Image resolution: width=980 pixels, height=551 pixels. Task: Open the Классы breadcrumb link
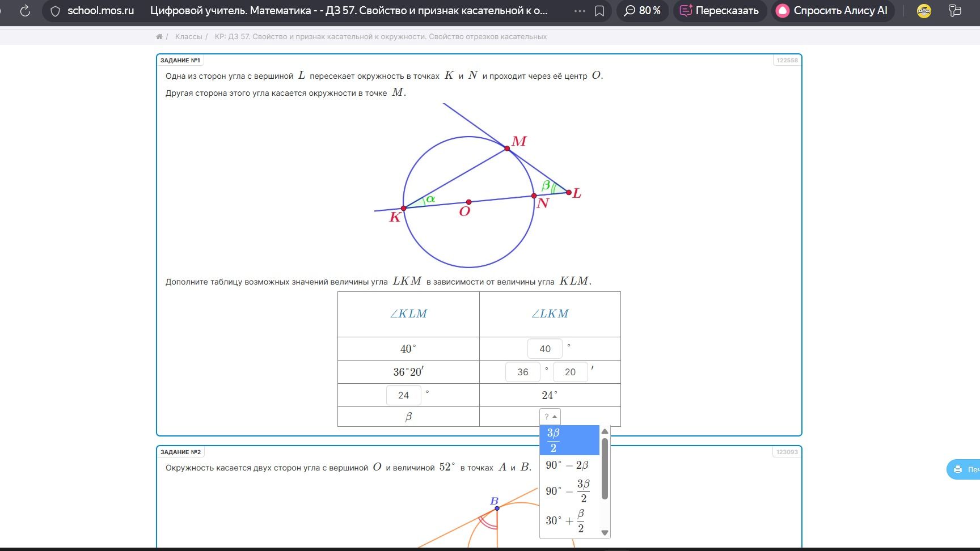pyautogui.click(x=189, y=37)
